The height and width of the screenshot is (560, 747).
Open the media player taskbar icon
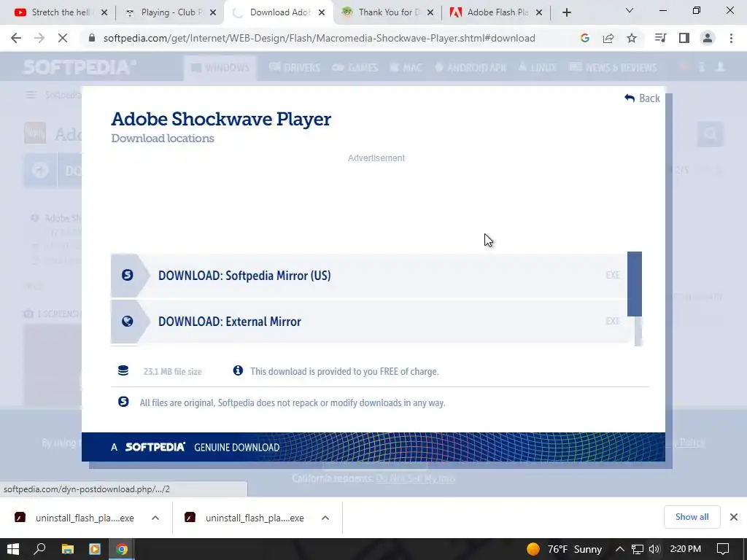pos(94,549)
